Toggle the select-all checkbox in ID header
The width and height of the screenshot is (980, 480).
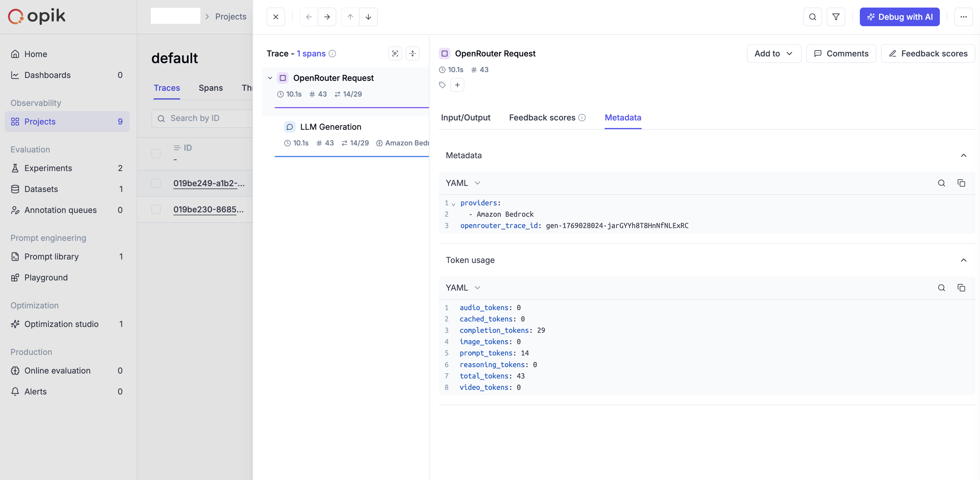click(156, 154)
